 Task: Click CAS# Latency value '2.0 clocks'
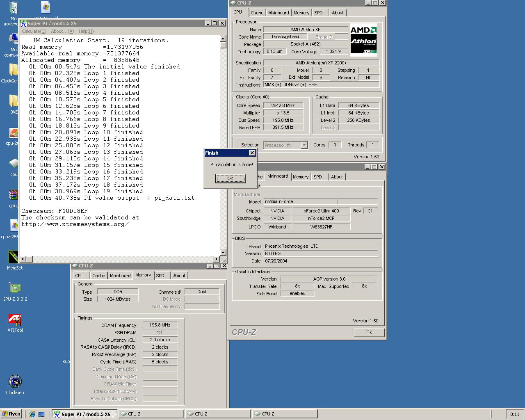(160, 340)
